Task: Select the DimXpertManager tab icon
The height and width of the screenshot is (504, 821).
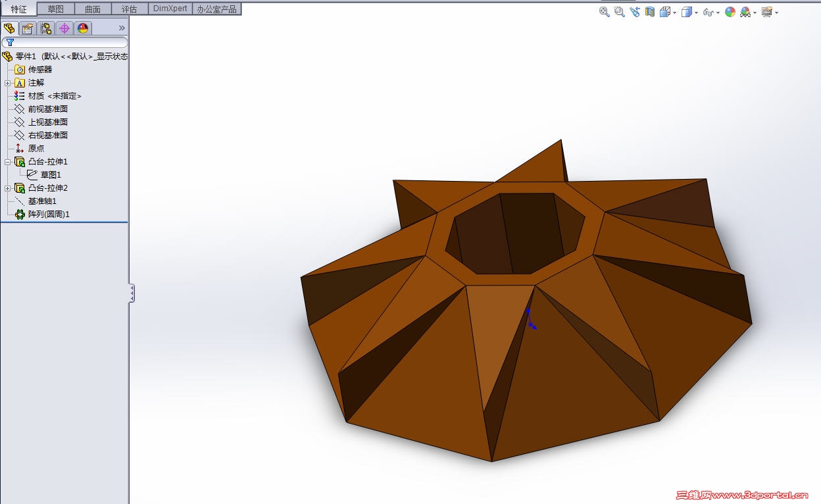Action: [x=64, y=28]
